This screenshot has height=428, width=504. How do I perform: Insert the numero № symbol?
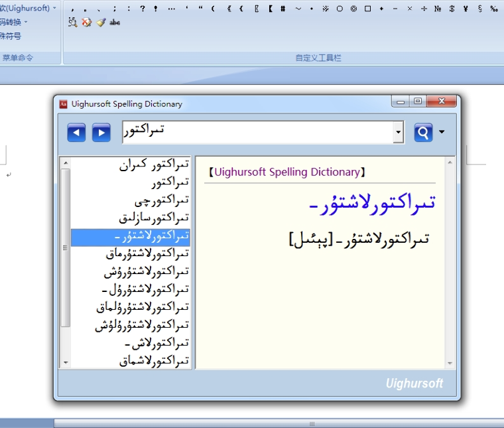(438, 9)
